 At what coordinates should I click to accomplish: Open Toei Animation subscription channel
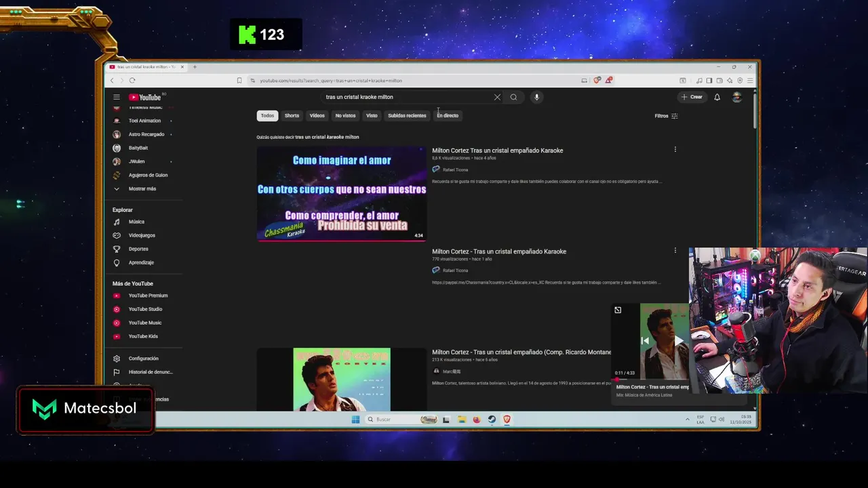(143, 121)
